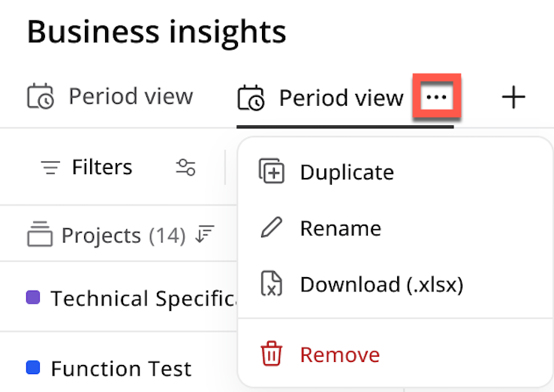
Task: Click the first tab's calendar clock icon
Action: (41, 96)
